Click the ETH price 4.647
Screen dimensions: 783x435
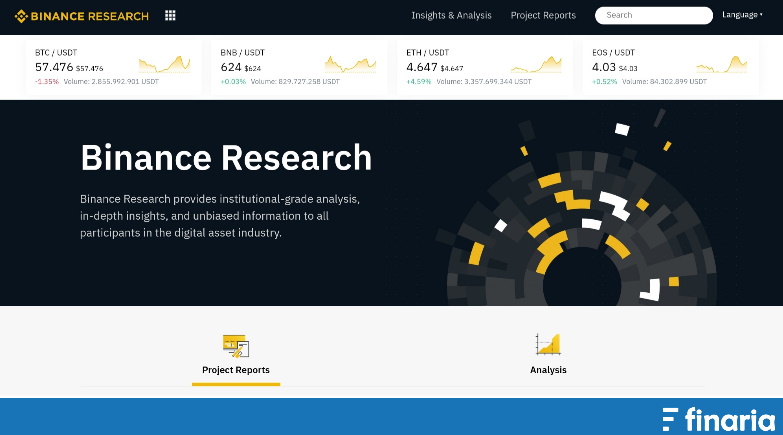click(422, 67)
